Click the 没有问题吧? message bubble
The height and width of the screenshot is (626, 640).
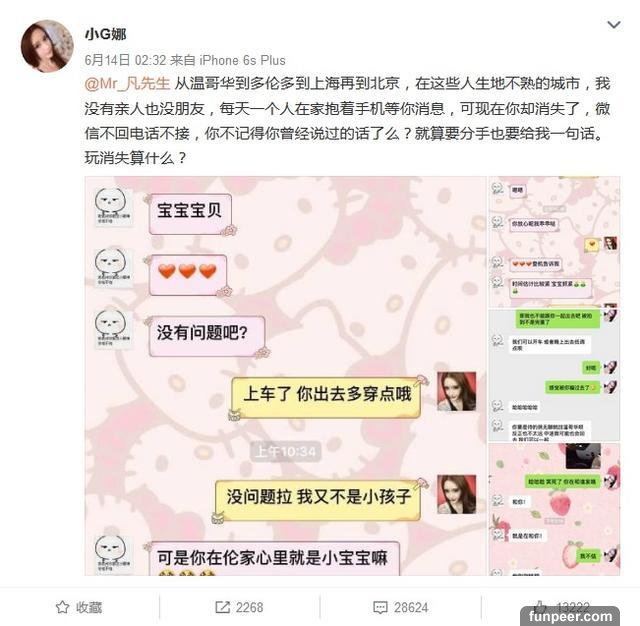tap(207, 336)
